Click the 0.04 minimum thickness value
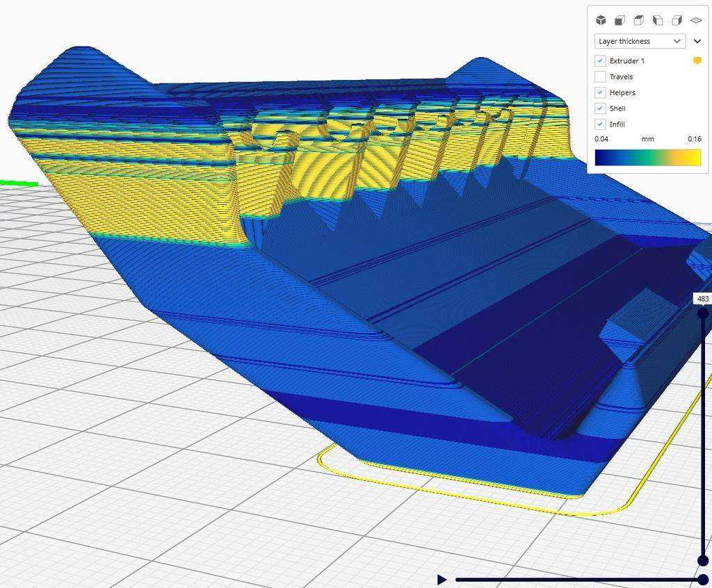Viewport: 712px width, 588px height. (601, 139)
